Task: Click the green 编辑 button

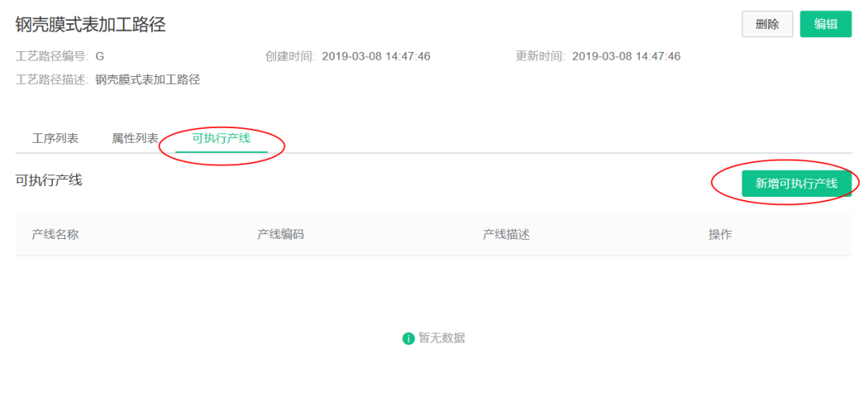Action: (825, 24)
